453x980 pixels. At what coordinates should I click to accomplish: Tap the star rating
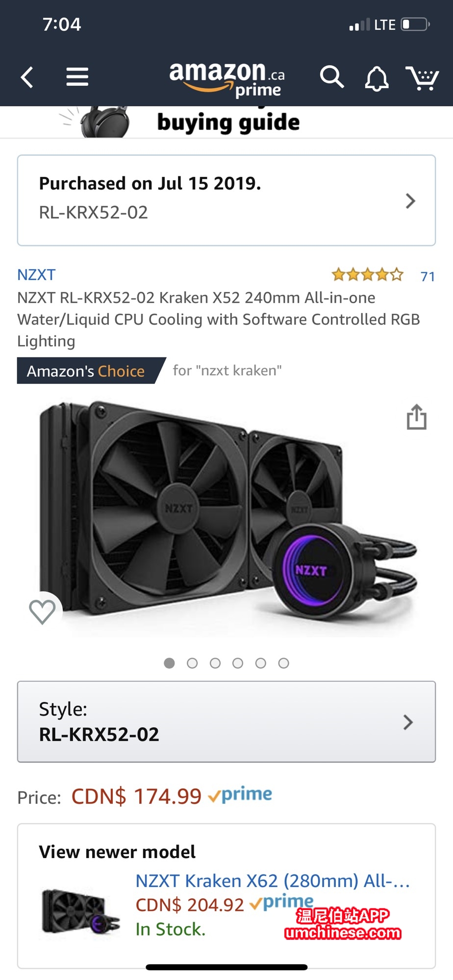(x=367, y=275)
